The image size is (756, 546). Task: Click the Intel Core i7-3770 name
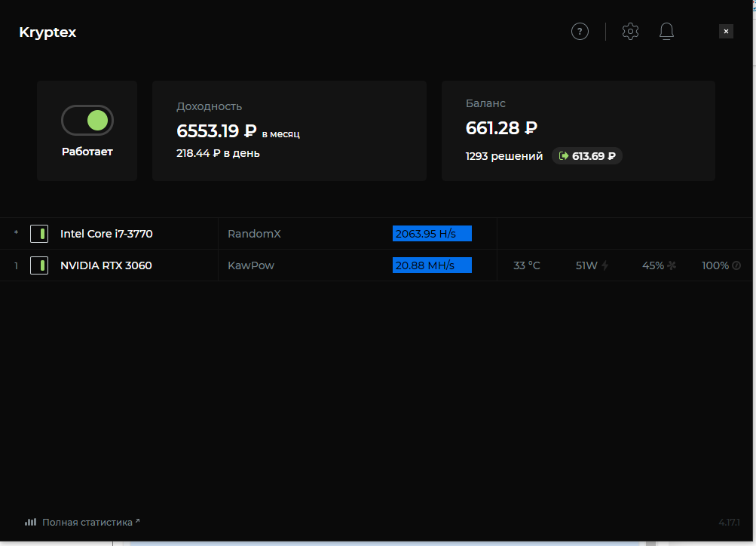[x=106, y=234]
